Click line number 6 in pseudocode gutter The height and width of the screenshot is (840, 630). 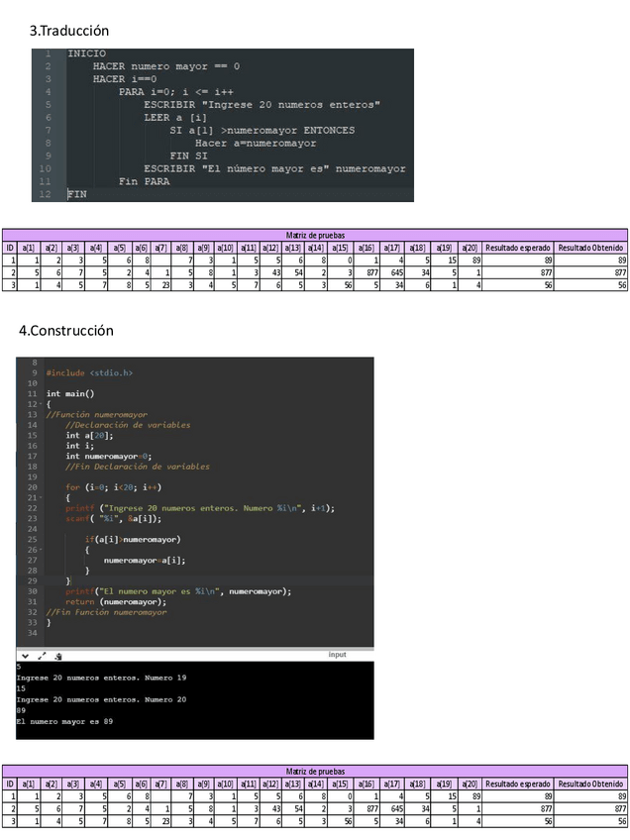pos(48,118)
